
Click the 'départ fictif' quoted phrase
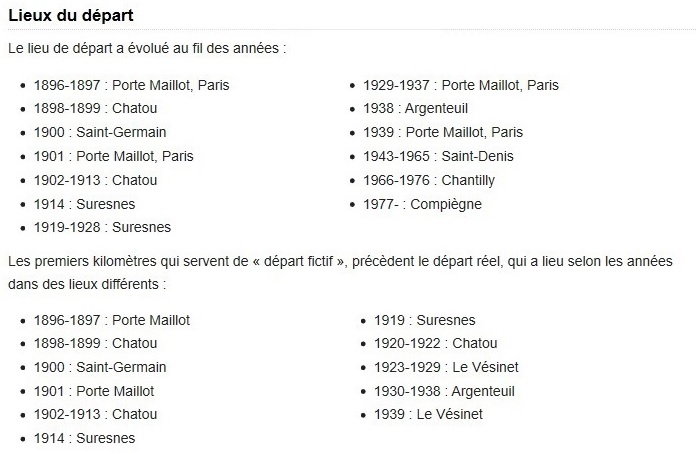(x=298, y=261)
